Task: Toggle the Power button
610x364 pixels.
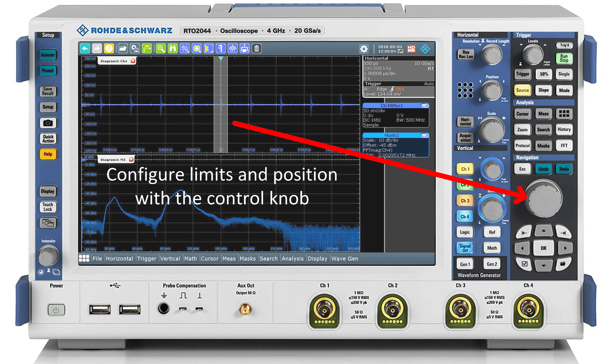Action: (x=56, y=310)
